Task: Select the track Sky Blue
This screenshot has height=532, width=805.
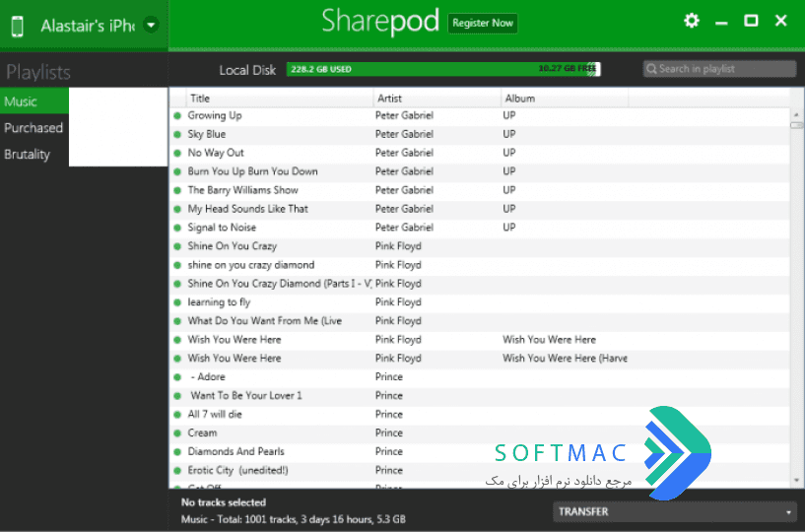Action: pyautogui.click(x=206, y=134)
